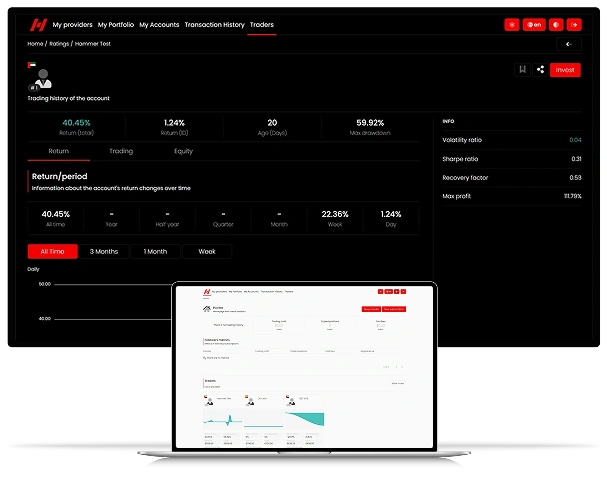The width and height of the screenshot is (607, 477).
Task: Open My Portfolio in the navigation
Action: (115, 24)
